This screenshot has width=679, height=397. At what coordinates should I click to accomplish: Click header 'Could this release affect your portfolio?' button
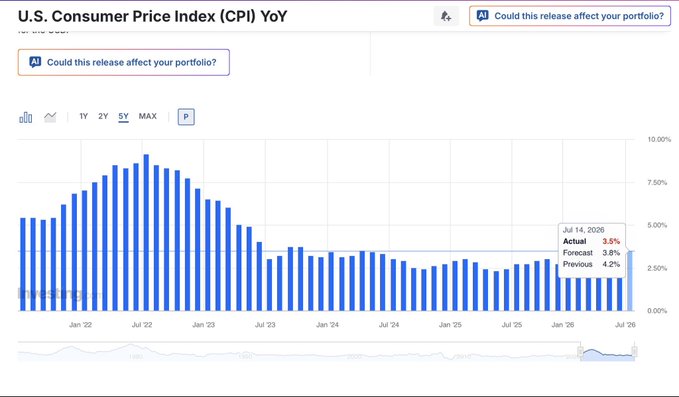tap(570, 16)
